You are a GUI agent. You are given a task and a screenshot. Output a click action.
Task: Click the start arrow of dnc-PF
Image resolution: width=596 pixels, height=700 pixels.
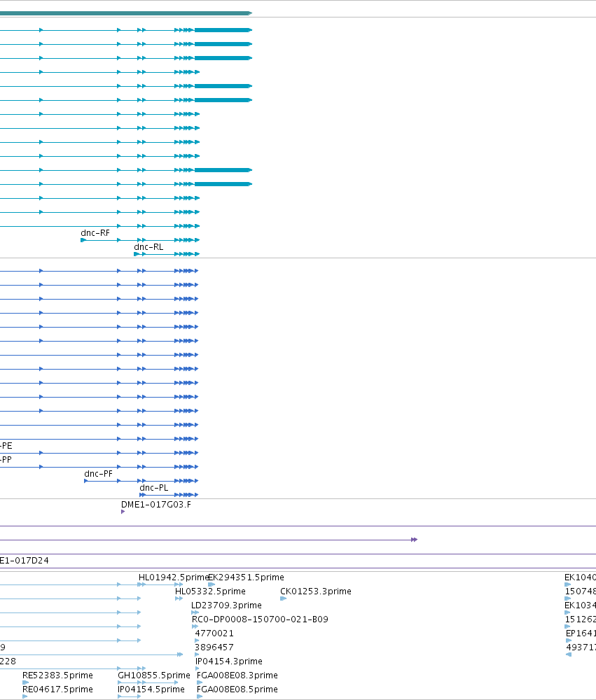click(x=85, y=481)
